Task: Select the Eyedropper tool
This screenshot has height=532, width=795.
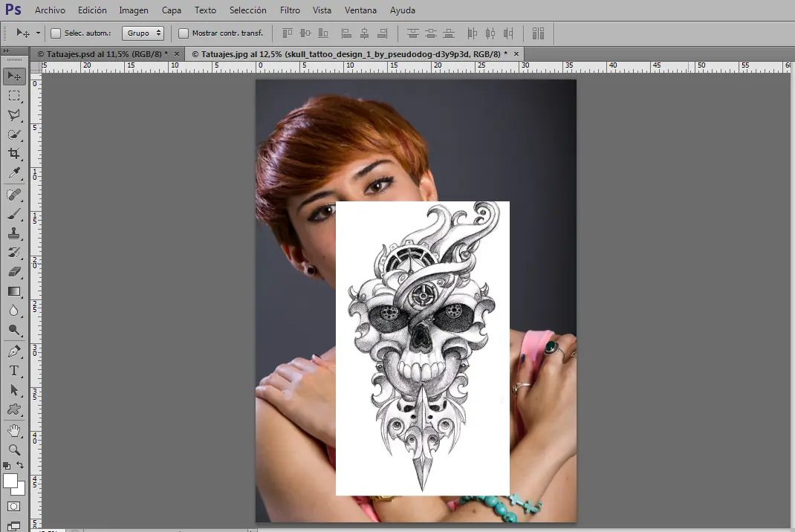Action: coord(14,173)
